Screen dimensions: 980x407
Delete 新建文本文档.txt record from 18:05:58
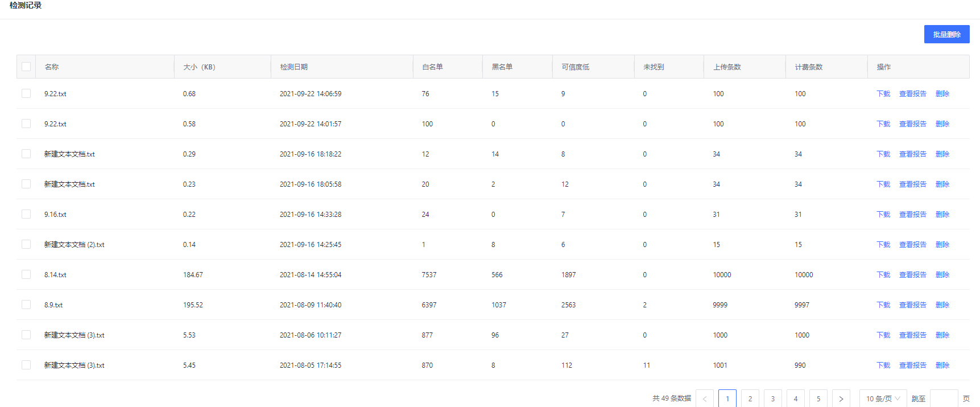(942, 184)
